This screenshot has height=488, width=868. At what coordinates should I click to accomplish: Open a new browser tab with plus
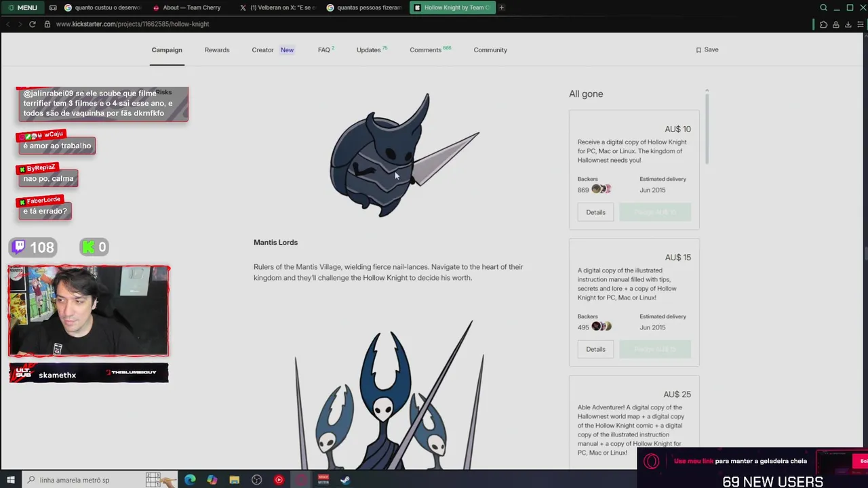coord(501,7)
